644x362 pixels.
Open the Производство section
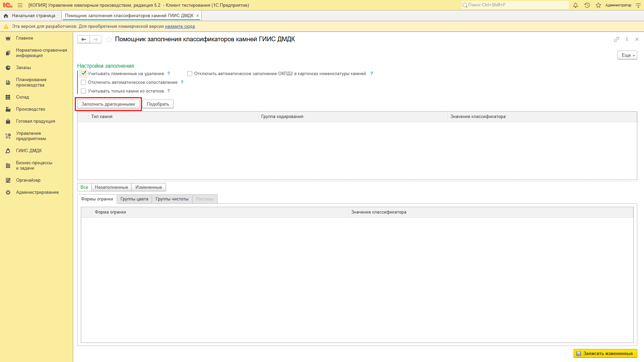pyautogui.click(x=31, y=109)
